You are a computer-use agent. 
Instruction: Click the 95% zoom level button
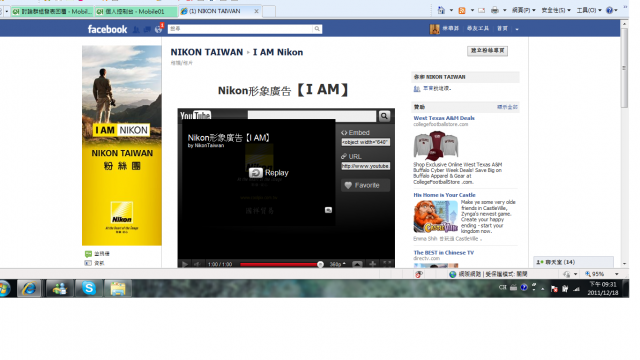[595, 274]
